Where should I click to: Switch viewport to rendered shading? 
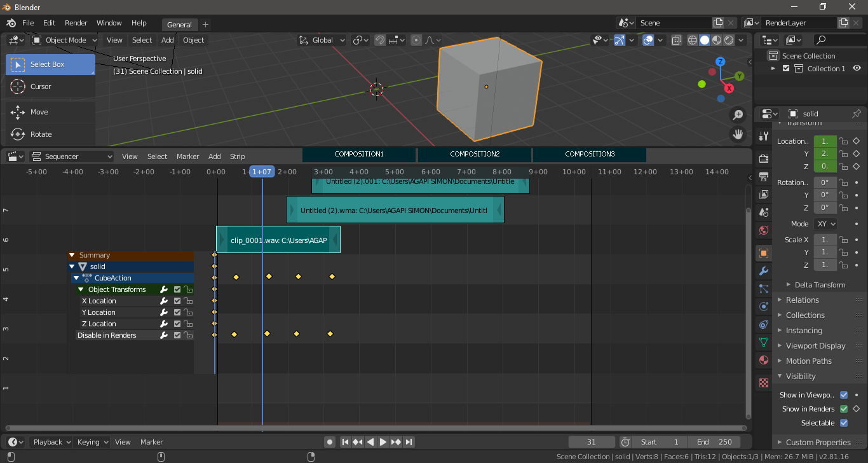point(729,40)
